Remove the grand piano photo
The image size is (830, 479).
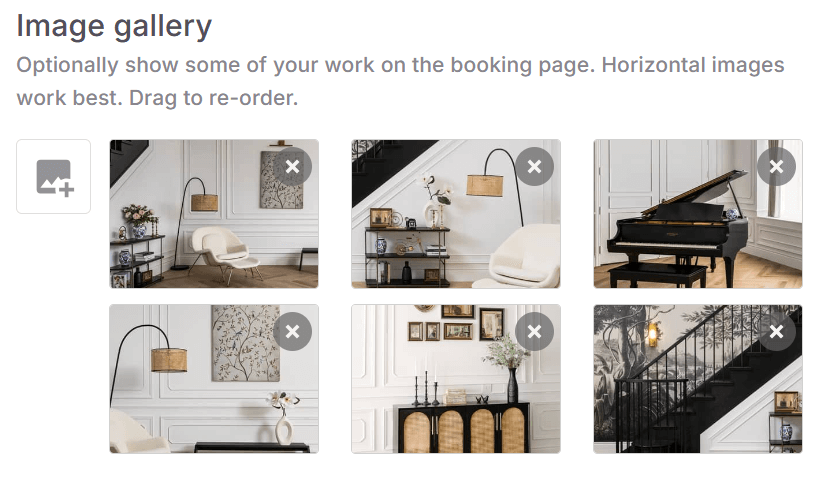click(x=777, y=167)
